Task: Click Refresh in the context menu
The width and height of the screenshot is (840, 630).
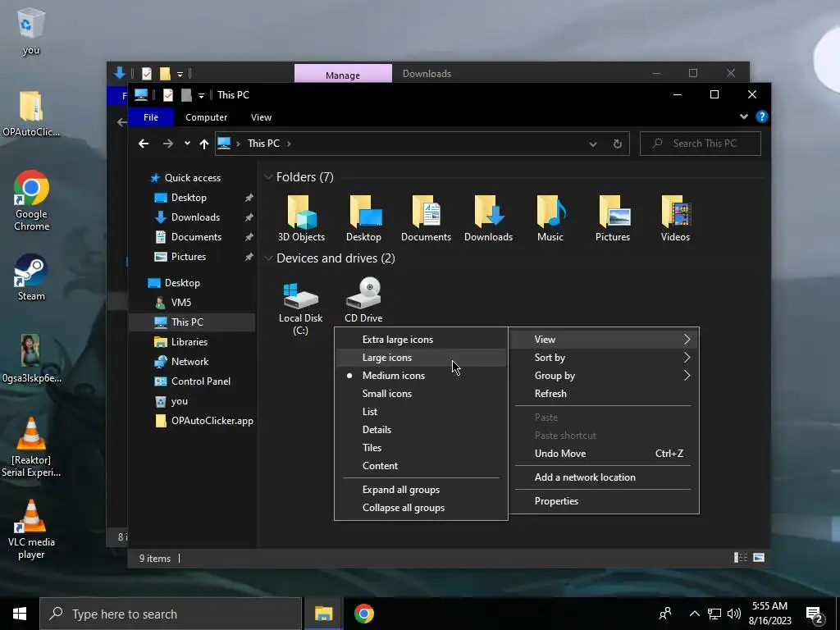Action: point(604,393)
